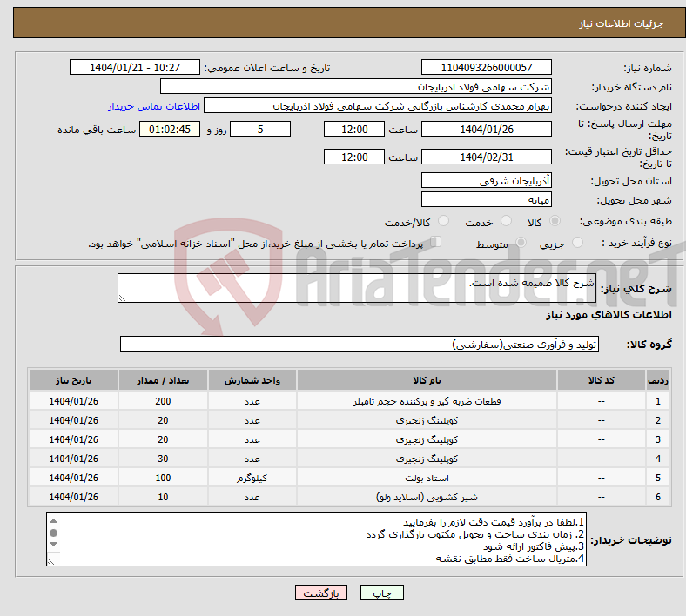The width and height of the screenshot is (686, 616).
Task: Click the item استاد بولت
Action: pyautogui.click(x=427, y=478)
